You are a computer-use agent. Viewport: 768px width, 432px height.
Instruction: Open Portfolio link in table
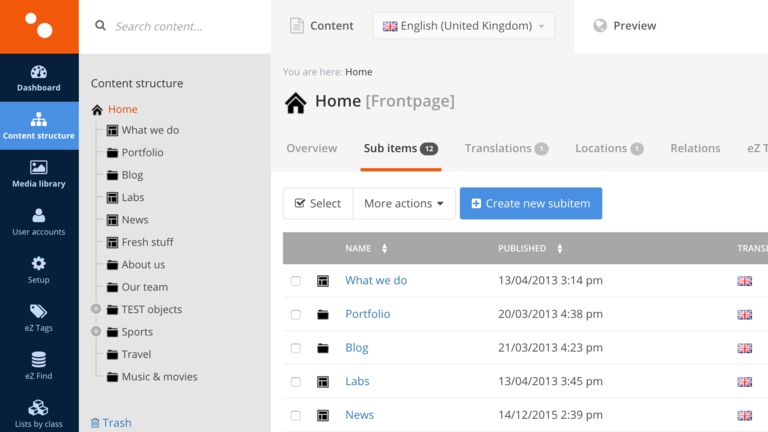pyautogui.click(x=368, y=314)
